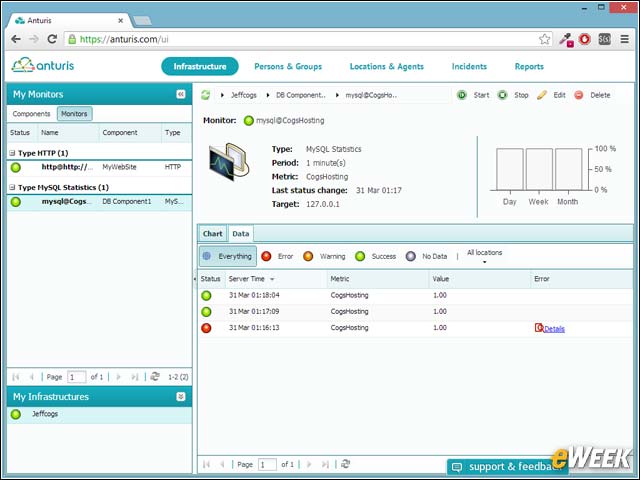Open Locations & Agents section

387,66
